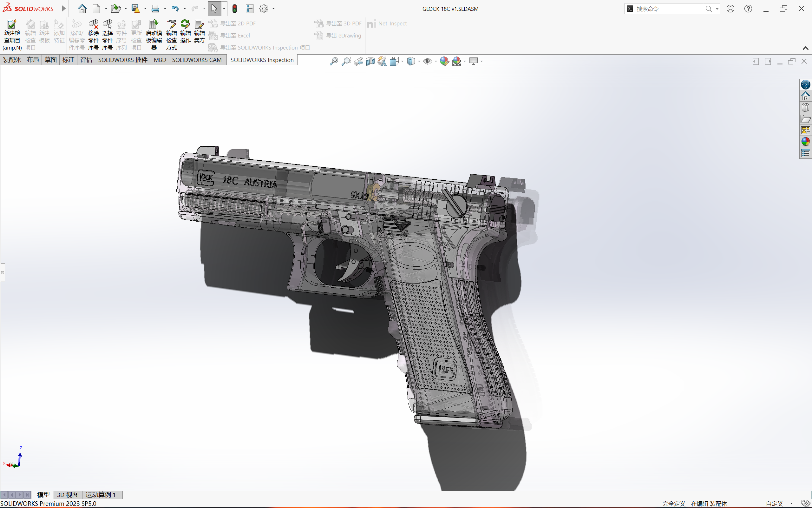The width and height of the screenshot is (812, 508).
Task: Click the Dynamic Annotation Views icon
Action: pyautogui.click(x=382, y=61)
